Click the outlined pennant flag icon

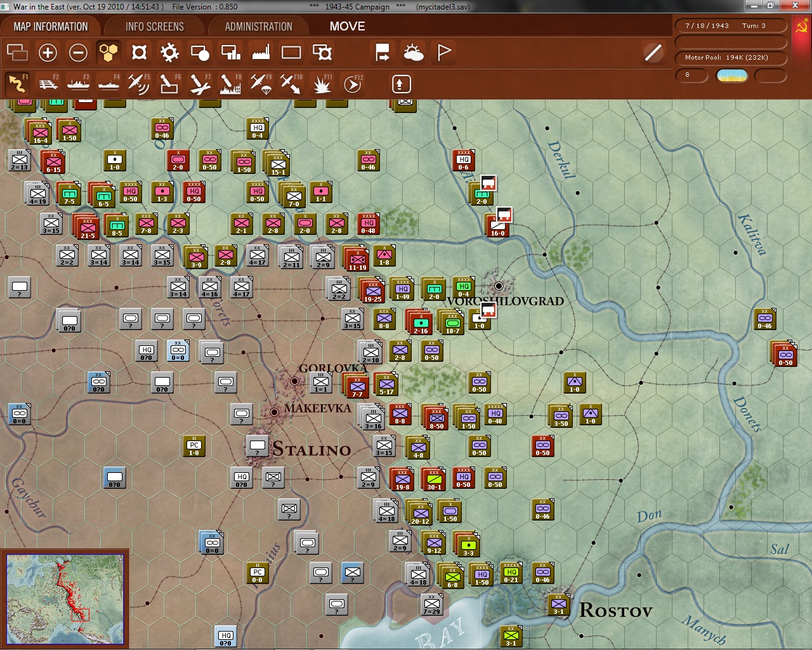coord(444,53)
